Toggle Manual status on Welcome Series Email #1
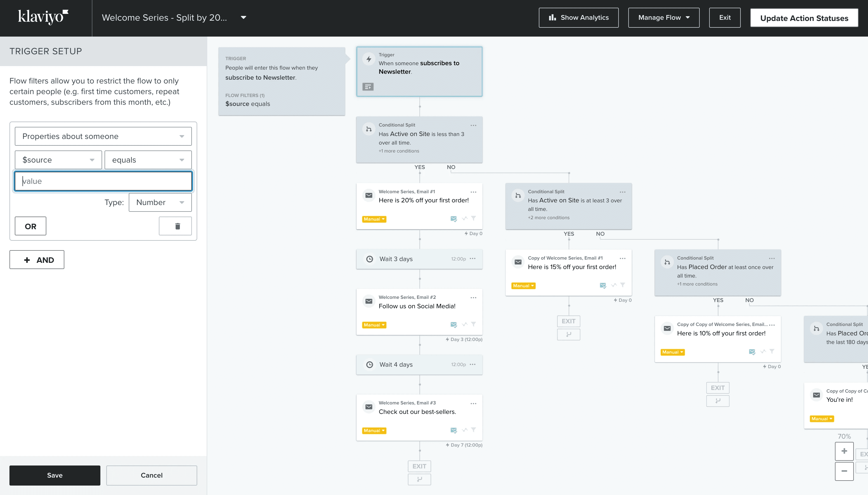Viewport: 868px width, 495px height. 374,219
